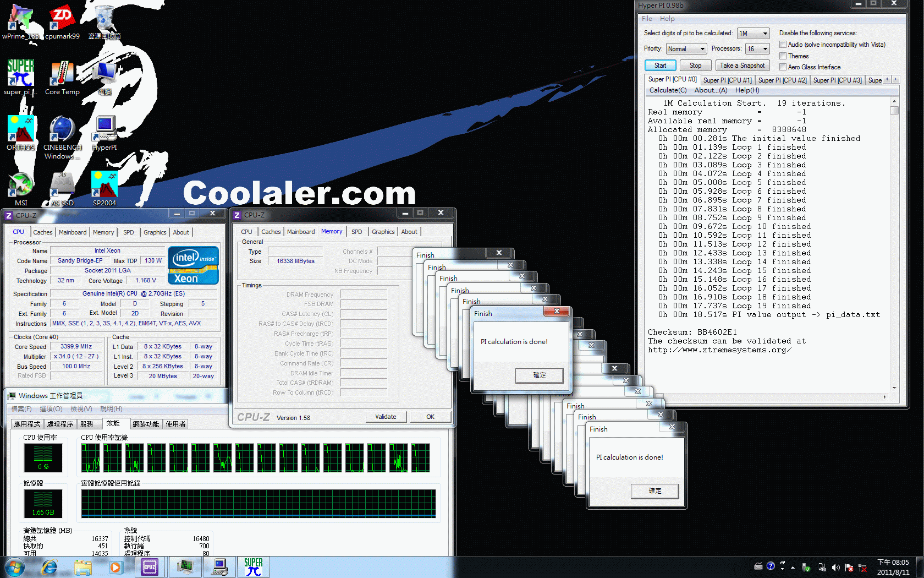Open the network status tray icon
Image resolution: width=924 pixels, height=578 pixels.
[862, 567]
